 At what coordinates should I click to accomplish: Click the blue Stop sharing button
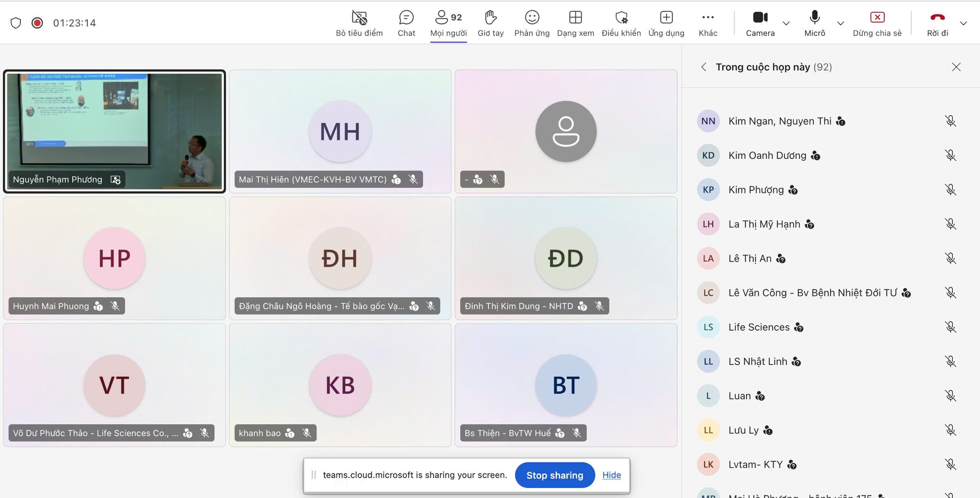554,475
